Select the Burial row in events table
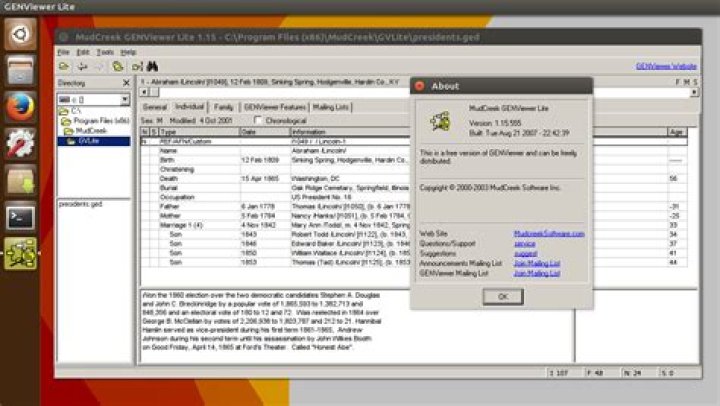The image size is (720, 406). point(276,188)
